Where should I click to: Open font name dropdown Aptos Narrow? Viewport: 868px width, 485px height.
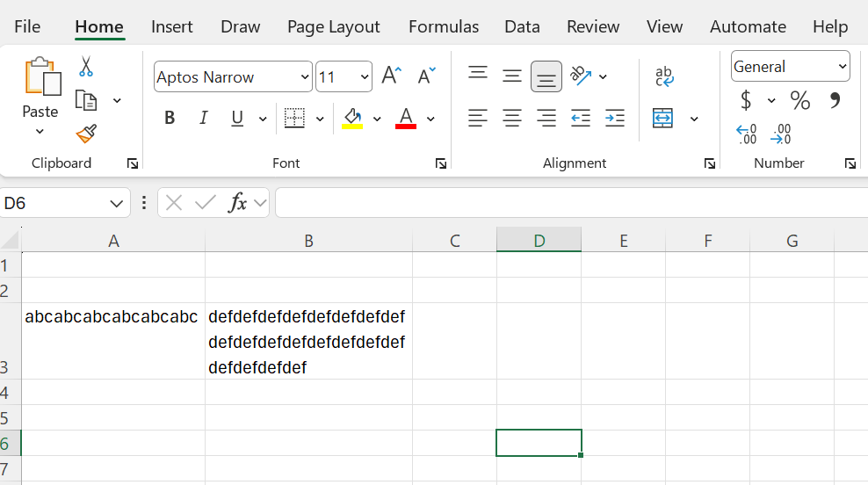pyautogui.click(x=305, y=77)
